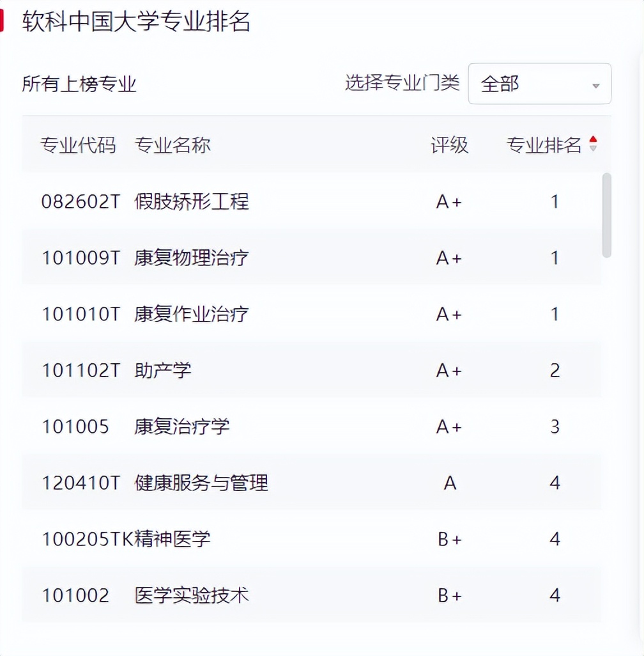The height and width of the screenshot is (656, 644).
Task: Click the B+ rating beside 精神医学
Action: [x=450, y=539]
